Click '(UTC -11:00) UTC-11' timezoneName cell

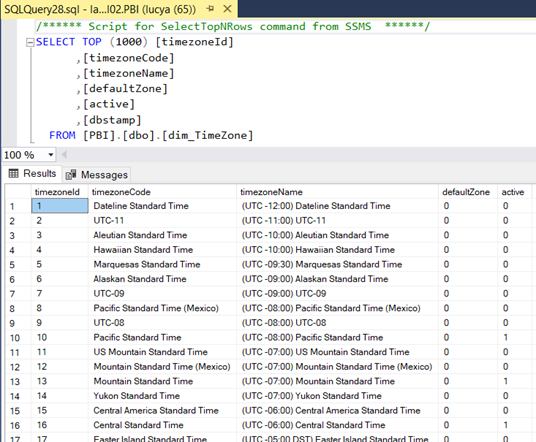337,220
